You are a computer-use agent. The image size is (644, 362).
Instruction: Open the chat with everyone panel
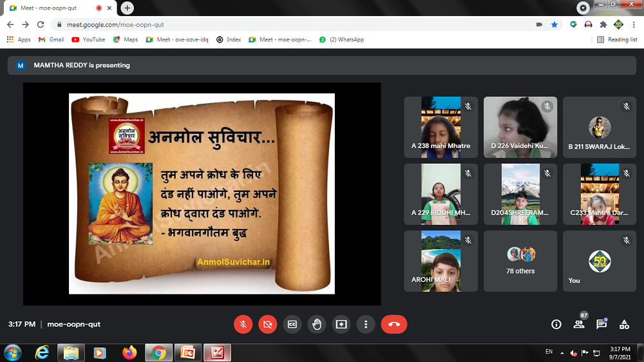tap(601, 325)
